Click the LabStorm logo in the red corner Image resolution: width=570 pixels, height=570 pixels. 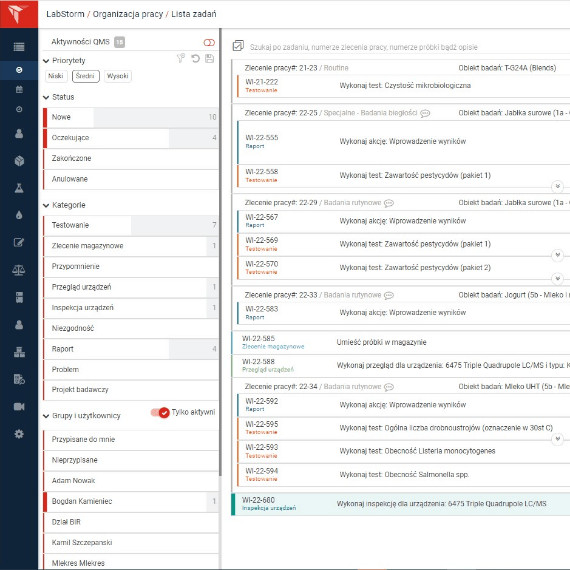(18, 14)
